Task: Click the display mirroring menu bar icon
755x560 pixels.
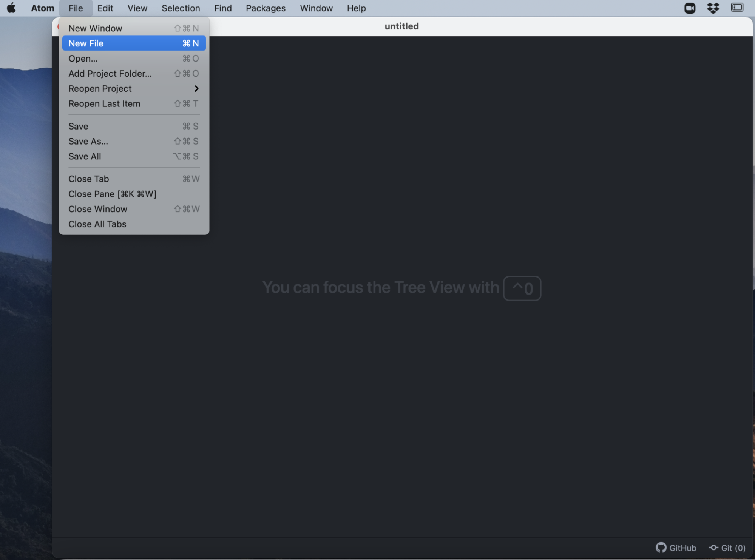Action: coord(737,8)
